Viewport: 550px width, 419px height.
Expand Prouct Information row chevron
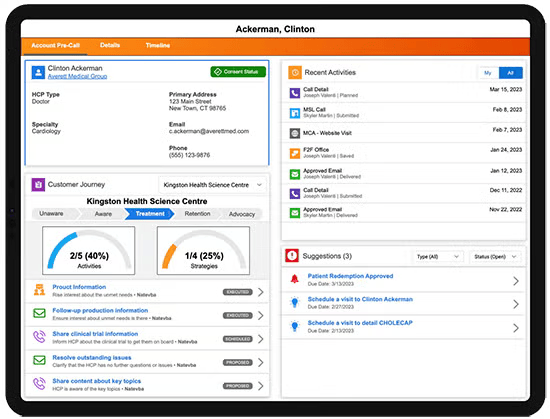tap(261, 292)
